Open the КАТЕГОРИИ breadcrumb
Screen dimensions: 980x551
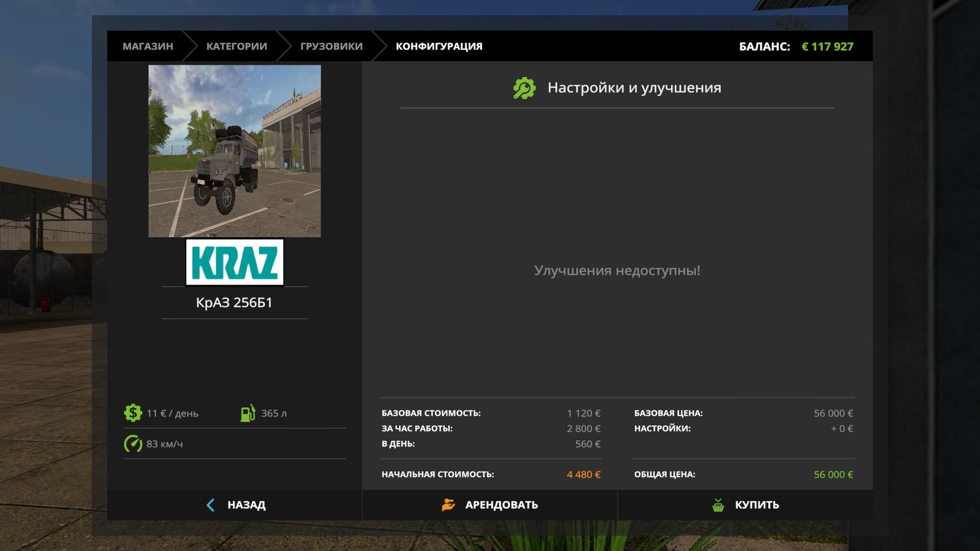click(x=236, y=46)
